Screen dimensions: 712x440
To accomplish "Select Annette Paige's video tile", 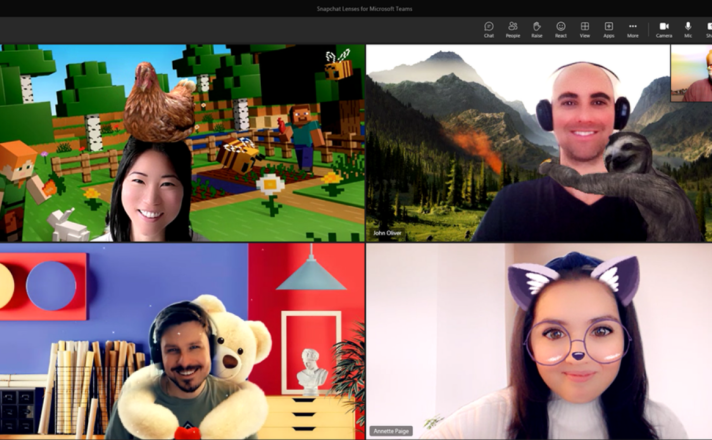I will coord(539,341).
